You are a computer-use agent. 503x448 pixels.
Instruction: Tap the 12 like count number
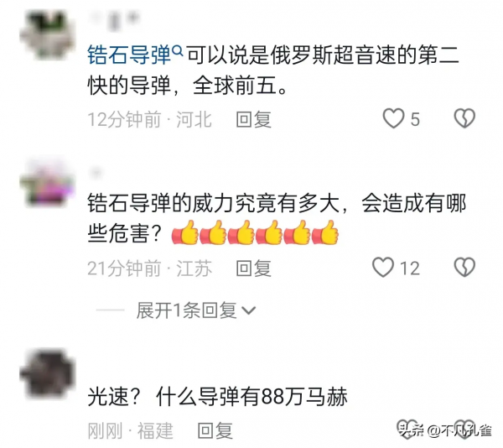click(x=410, y=268)
